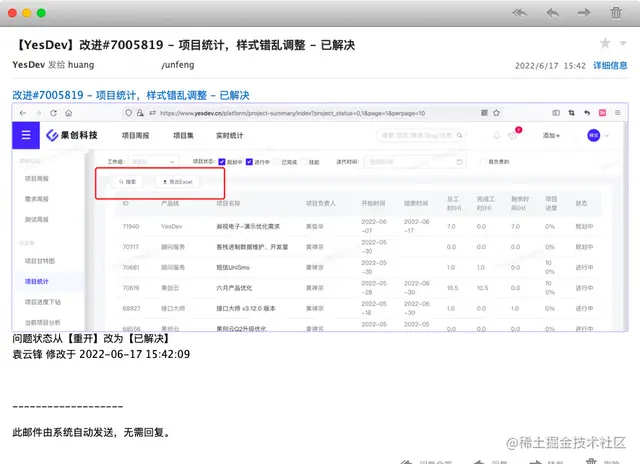Click project ID 71940 cell
Image resolution: width=640 pixels, height=464 pixels.
tap(131, 226)
